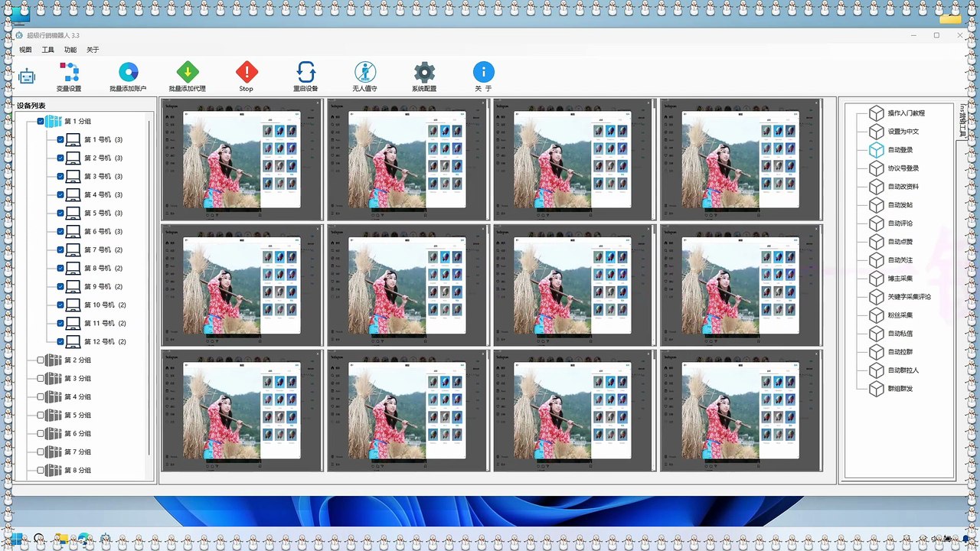Click the 第 2 号机 laptop icon
Viewport: 980px width, 551px height.
point(73,158)
